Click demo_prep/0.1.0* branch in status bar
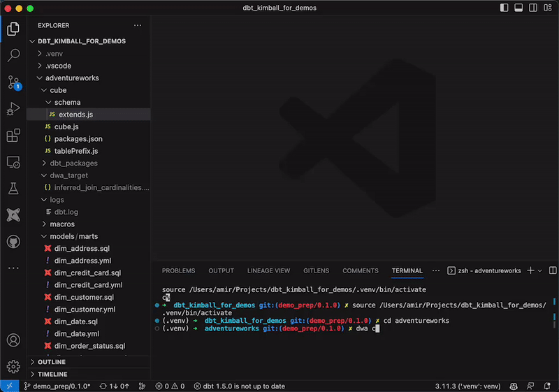Image resolution: width=559 pixels, height=392 pixels. [57, 386]
